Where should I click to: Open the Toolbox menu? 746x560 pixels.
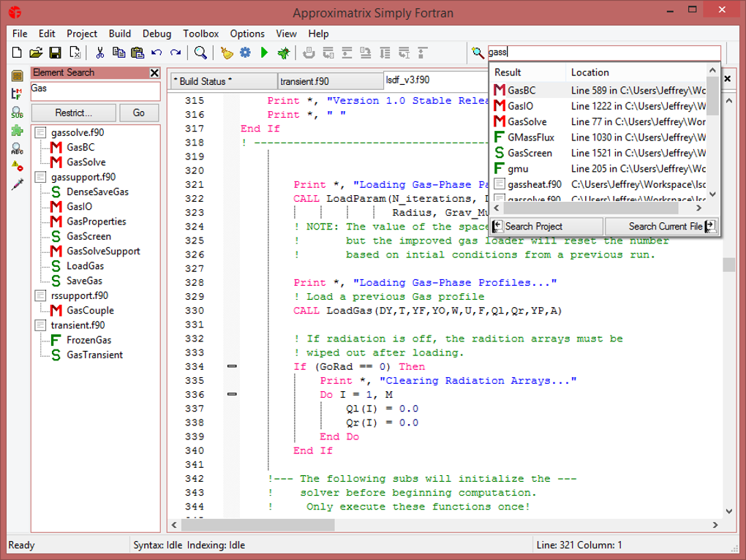(200, 34)
